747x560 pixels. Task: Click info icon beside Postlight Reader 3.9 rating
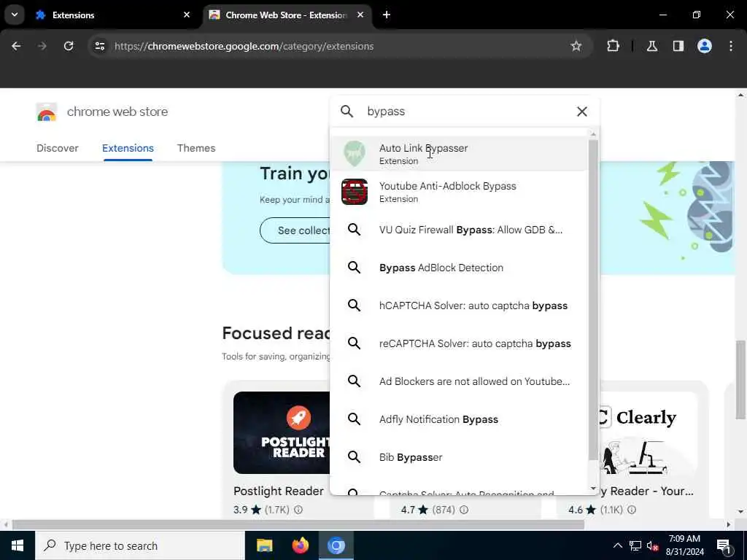298,510
